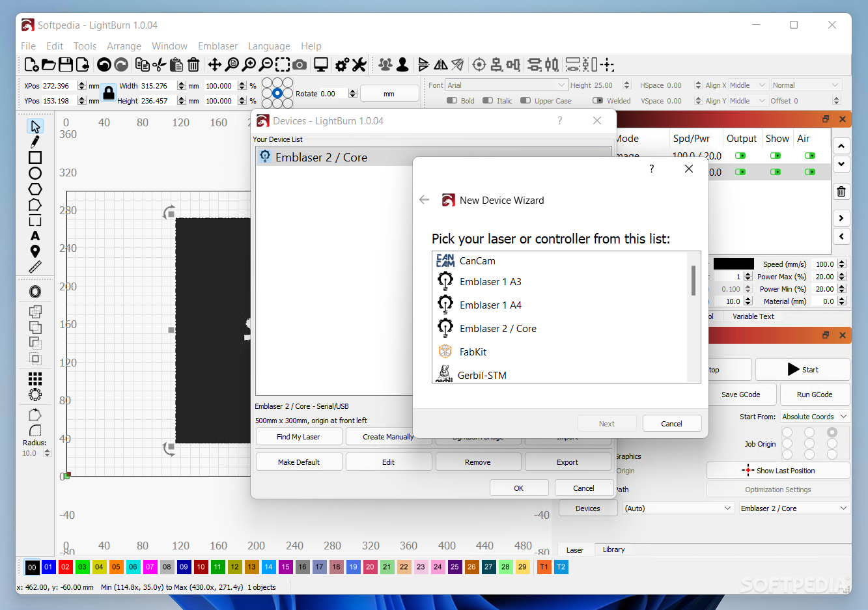Toggle the Upper Case switch
This screenshot has height=610, width=868.
[525, 101]
